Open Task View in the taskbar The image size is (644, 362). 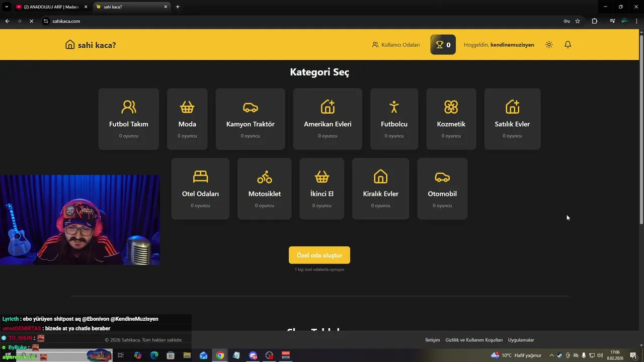click(x=121, y=355)
